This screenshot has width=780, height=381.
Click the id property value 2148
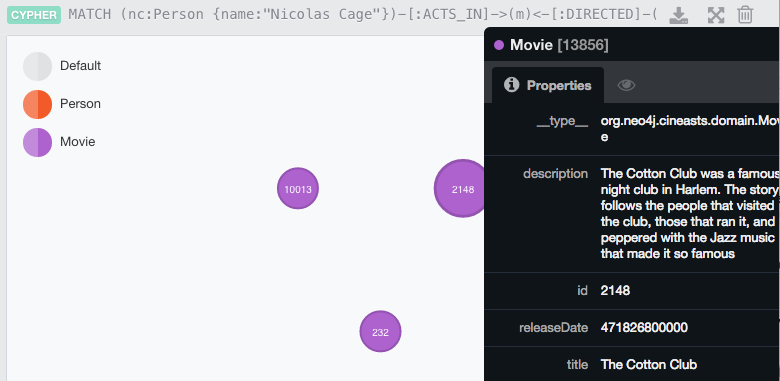click(x=615, y=290)
